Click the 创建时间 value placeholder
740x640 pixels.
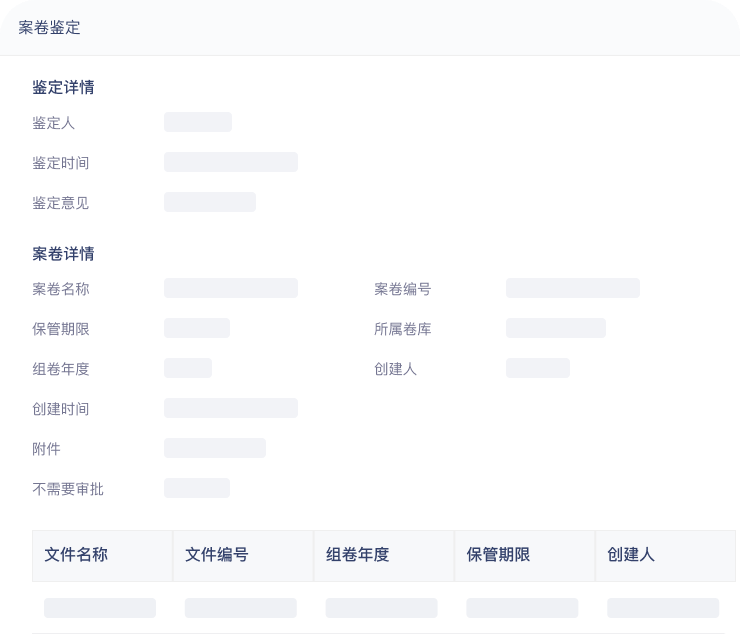coord(231,408)
